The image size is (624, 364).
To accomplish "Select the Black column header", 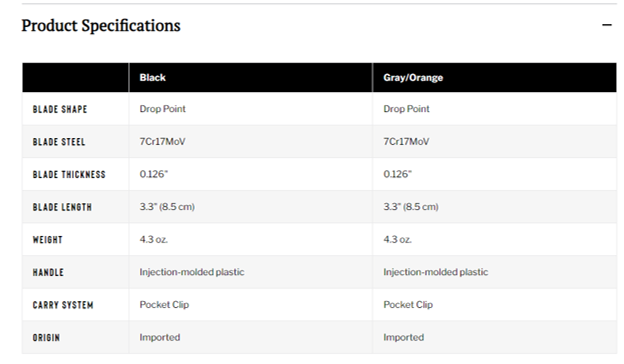I will point(152,78).
